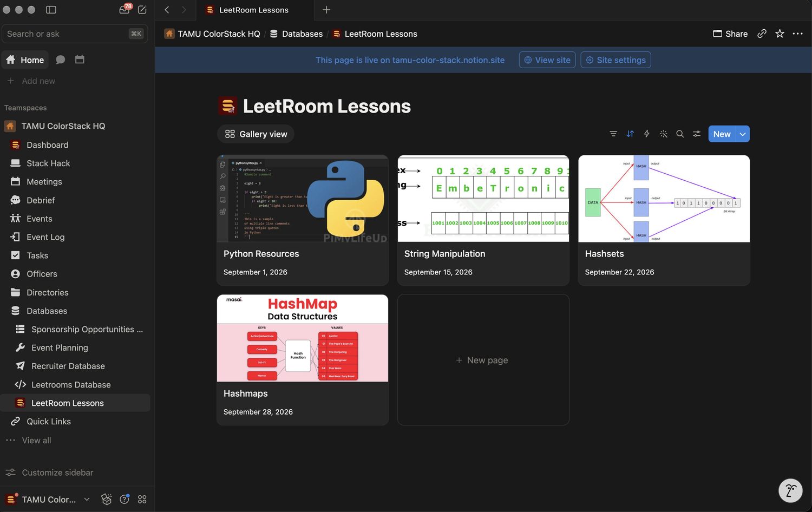Open the Gallery view selector

[x=256, y=134]
